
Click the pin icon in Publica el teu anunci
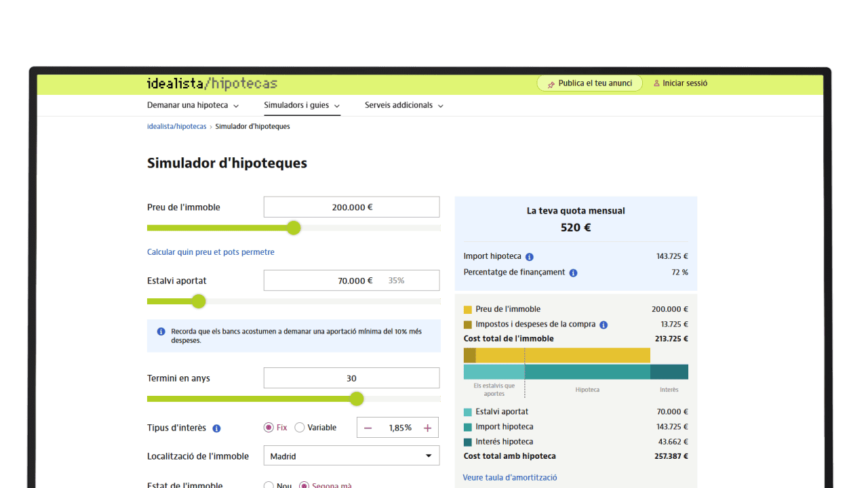[x=551, y=84]
